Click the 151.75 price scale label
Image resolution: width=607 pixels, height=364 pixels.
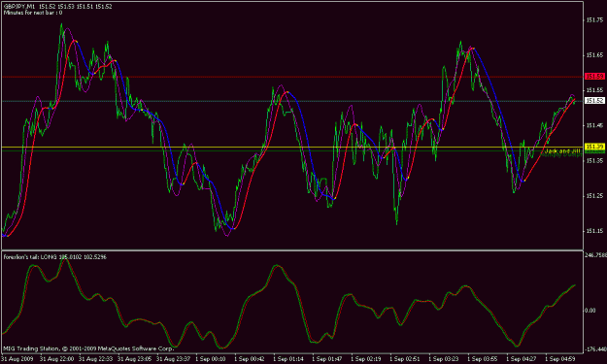point(594,20)
